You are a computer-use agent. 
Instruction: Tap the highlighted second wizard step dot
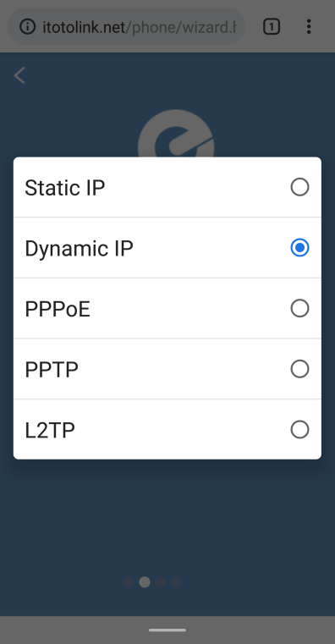pyautogui.click(x=145, y=582)
